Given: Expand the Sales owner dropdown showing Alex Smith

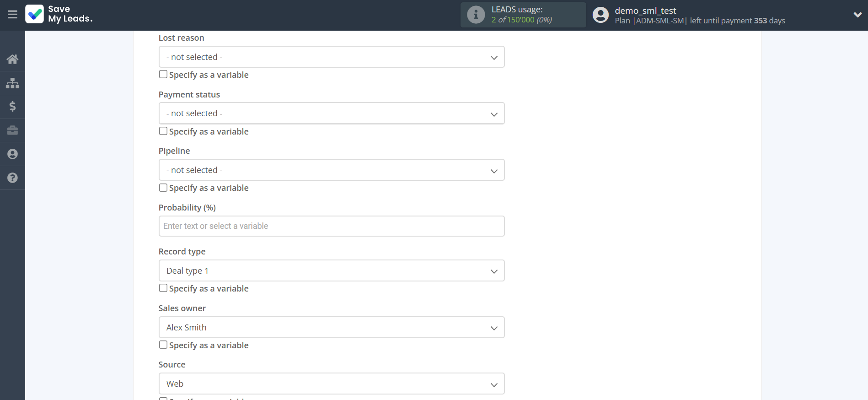Looking at the screenshot, I should [x=331, y=328].
